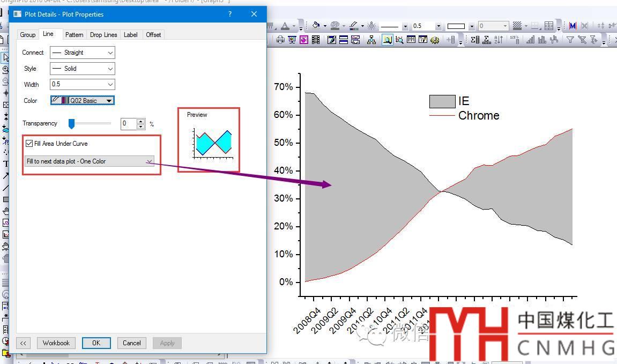
Task: Expand the Connect dropdown showing Straight
Action: pos(82,53)
